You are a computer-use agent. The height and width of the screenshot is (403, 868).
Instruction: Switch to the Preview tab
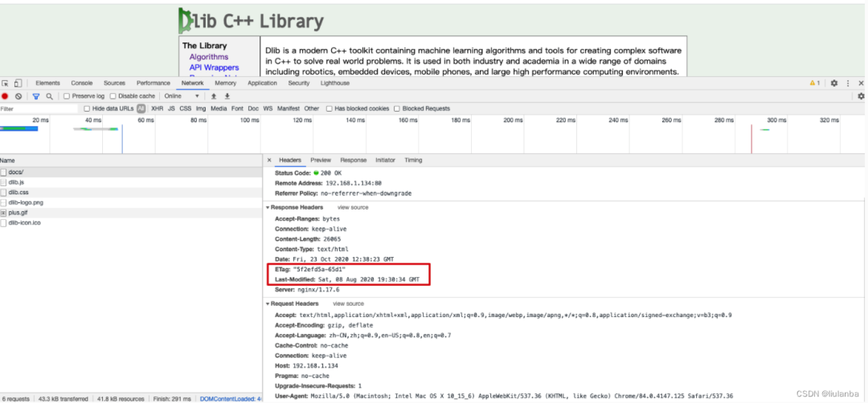tap(321, 161)
